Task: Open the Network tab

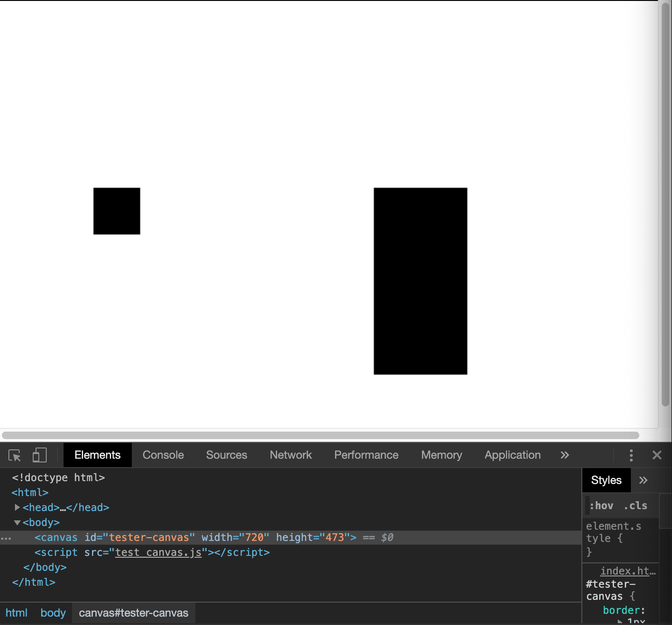Action: coord(291,455)
